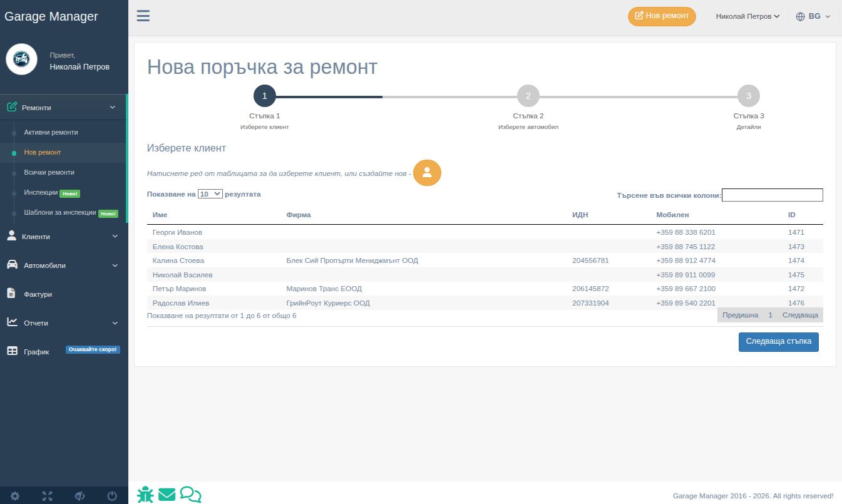Click the Нов ремонт orange header button
842x504 pixels.
662,16
